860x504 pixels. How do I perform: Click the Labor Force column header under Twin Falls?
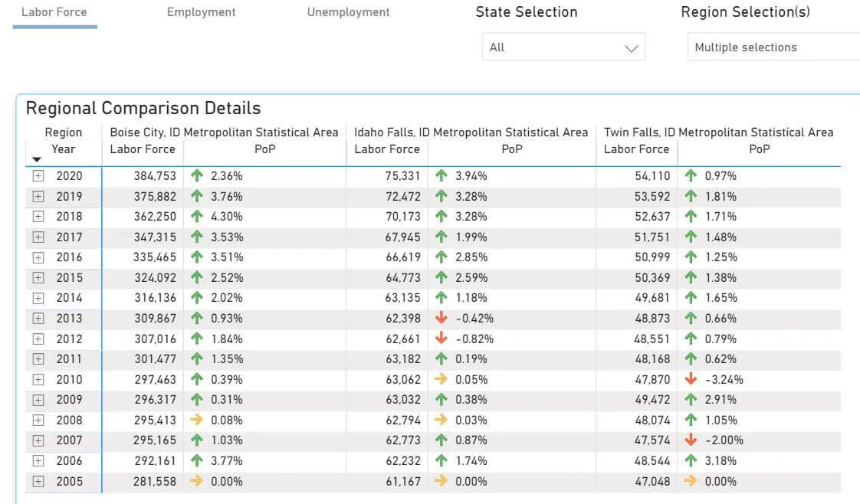[636, 149]
